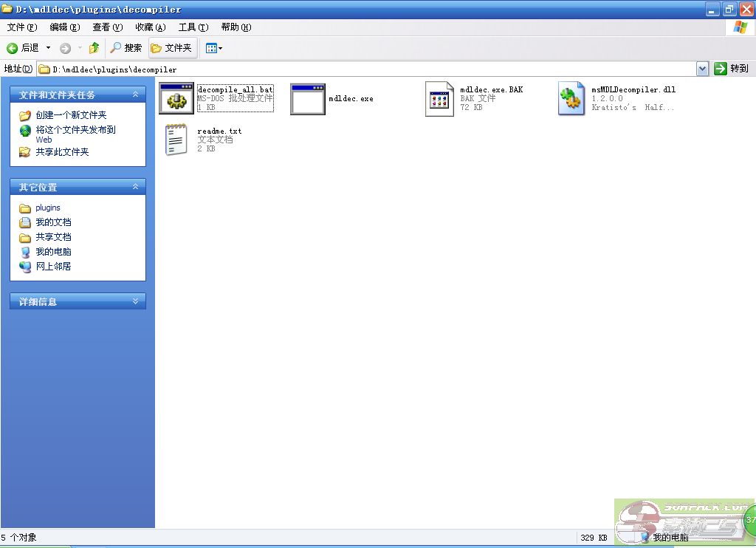Select the decompile_all.bat file icon
The width and height of the screenshot is (756, 548).
(176, 99)
